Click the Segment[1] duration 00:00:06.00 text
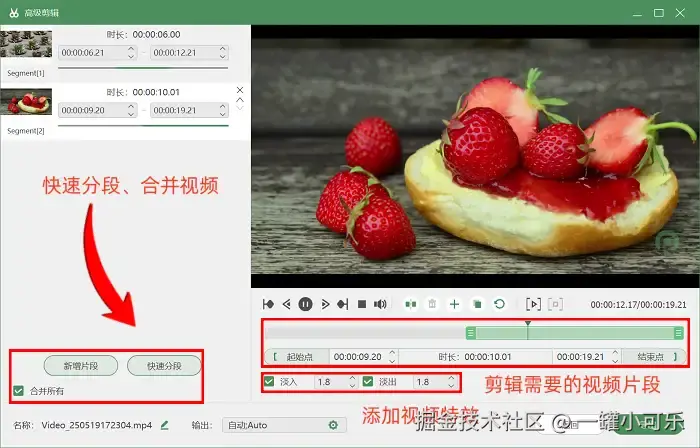 click(x=156, y=34)
